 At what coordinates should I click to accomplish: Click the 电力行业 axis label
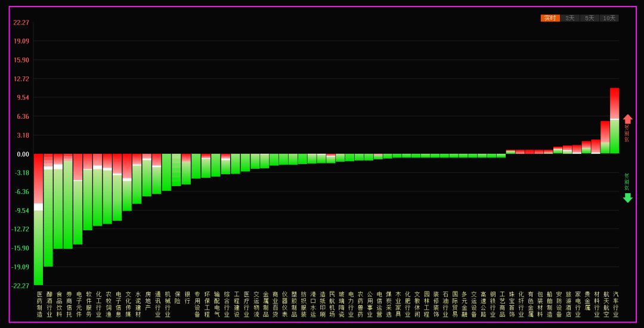click(351, 304)
